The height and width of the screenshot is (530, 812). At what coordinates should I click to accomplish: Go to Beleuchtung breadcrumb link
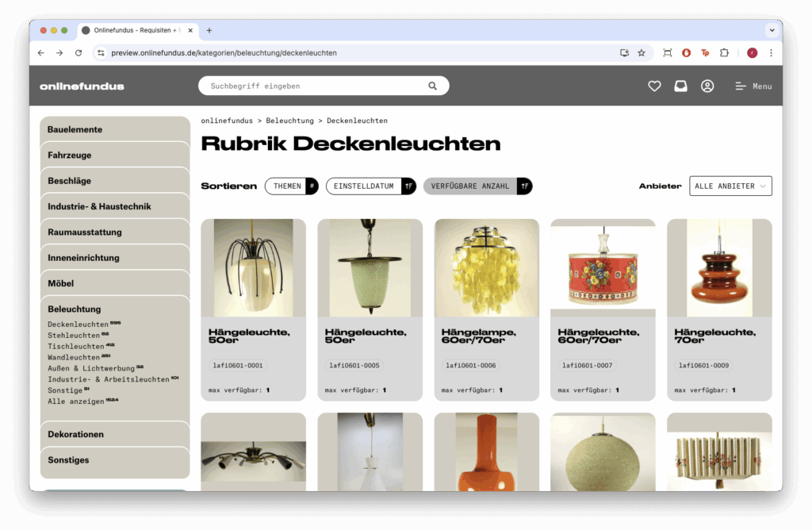(289, 121)
